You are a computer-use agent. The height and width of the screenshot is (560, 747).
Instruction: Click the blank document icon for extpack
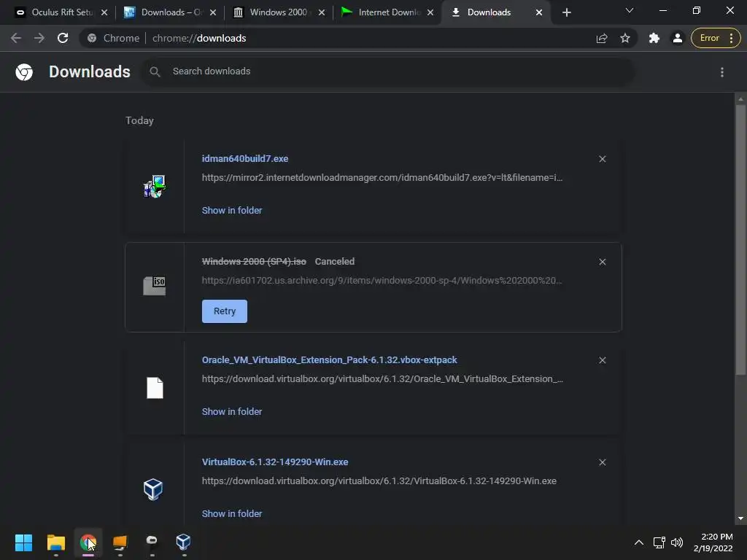coord(155,388)
